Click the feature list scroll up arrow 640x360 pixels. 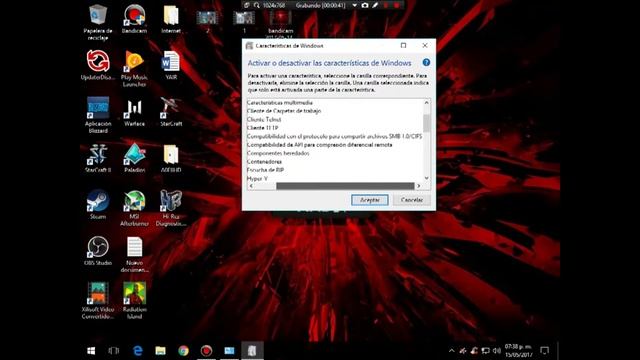point(427,102)
